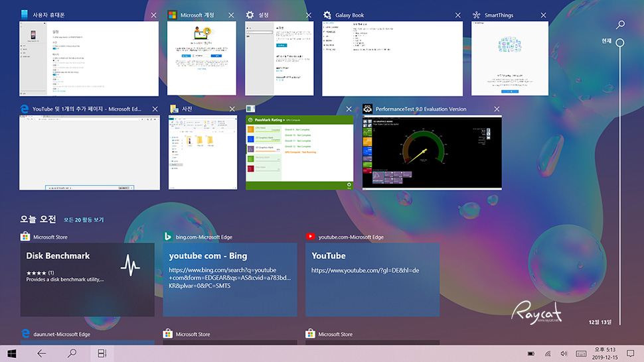Switch to PerformanceTest 9.0 Evaluation window
The height and width of the screenshot is (362, 644).
tap(432, 152)
